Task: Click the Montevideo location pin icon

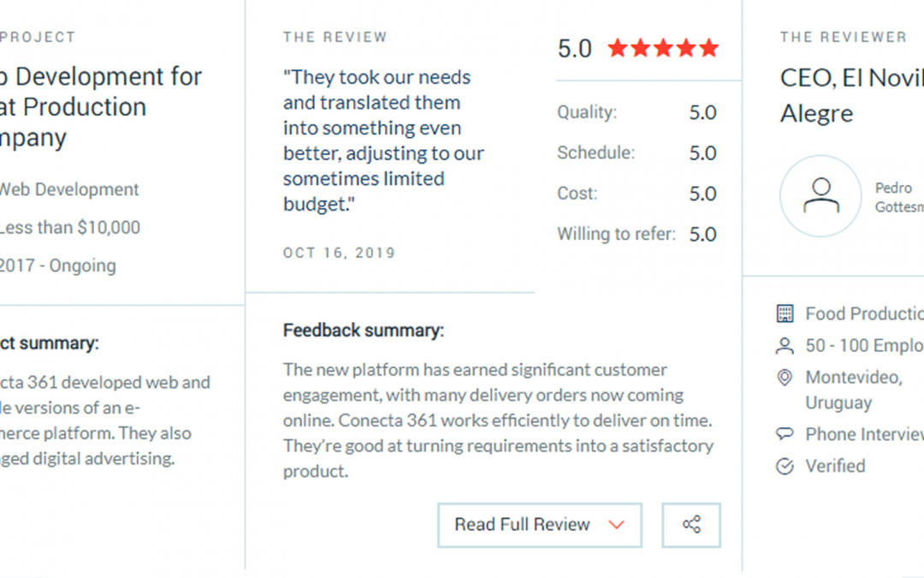Action: [x=785, y=378]
